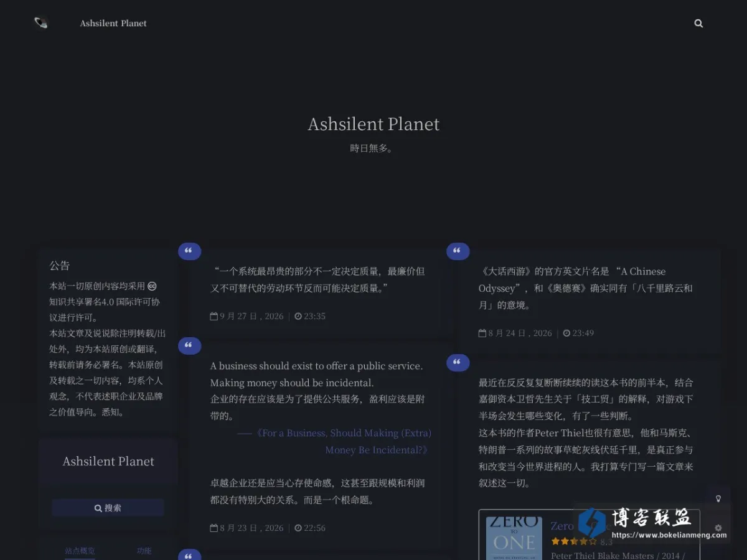
Task: Click the text 卓越企业还是应当心存使命感
Action: tap(317, 491)
